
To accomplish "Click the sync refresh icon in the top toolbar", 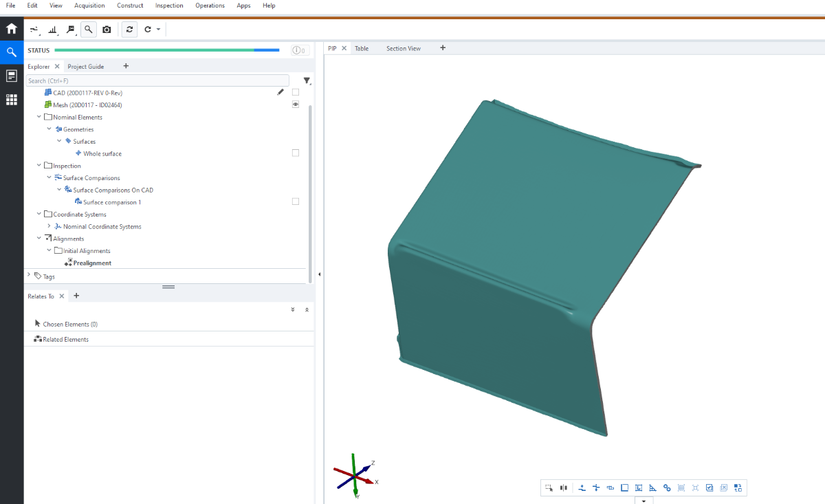I will [x=129, y=30].
